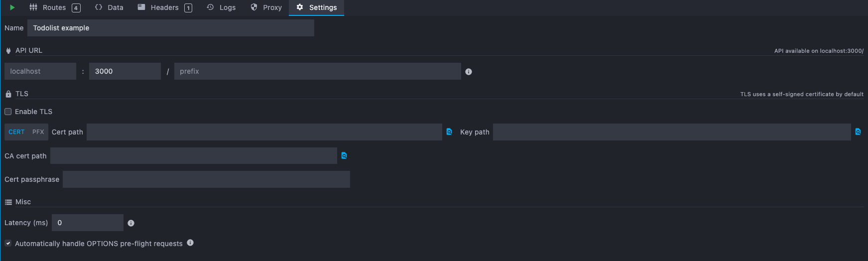Go to the Headers tab

click(x=158, y=7)
